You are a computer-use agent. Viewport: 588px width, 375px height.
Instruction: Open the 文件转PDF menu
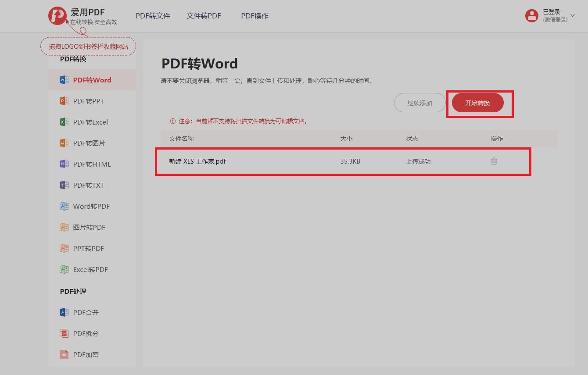(x=204, y=16)
